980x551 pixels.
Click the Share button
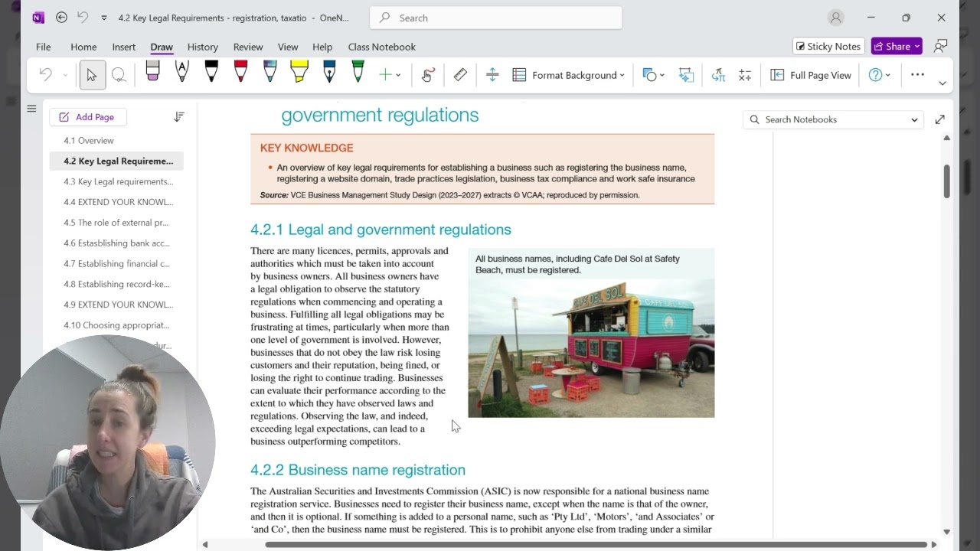click(x=897, y=46)
